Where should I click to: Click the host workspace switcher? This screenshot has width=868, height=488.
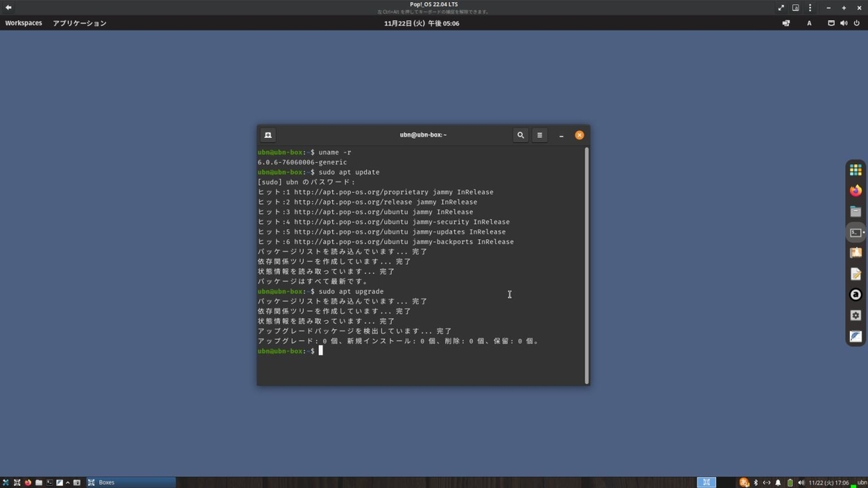tap(707, 482)
